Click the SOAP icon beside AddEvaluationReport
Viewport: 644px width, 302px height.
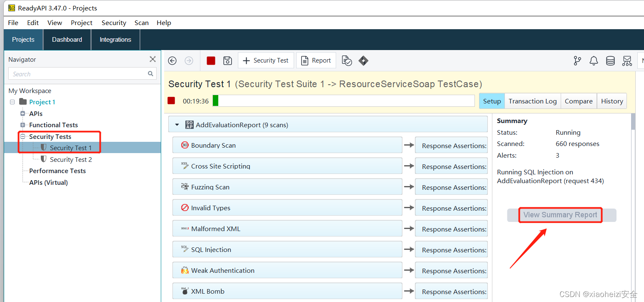(189, 125)
